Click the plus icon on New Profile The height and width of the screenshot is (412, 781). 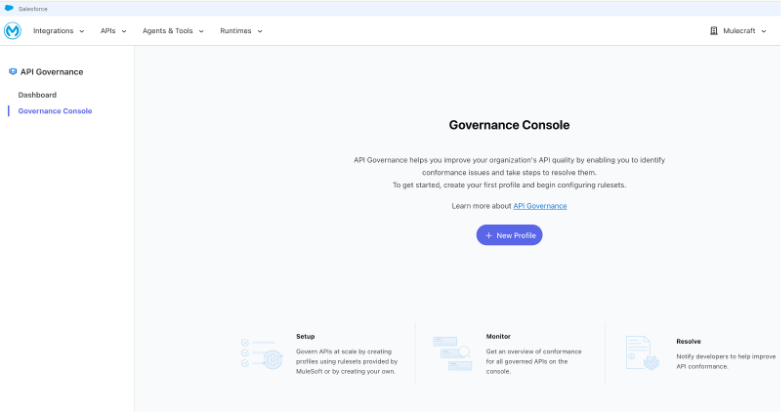click(x=489, y=235)
